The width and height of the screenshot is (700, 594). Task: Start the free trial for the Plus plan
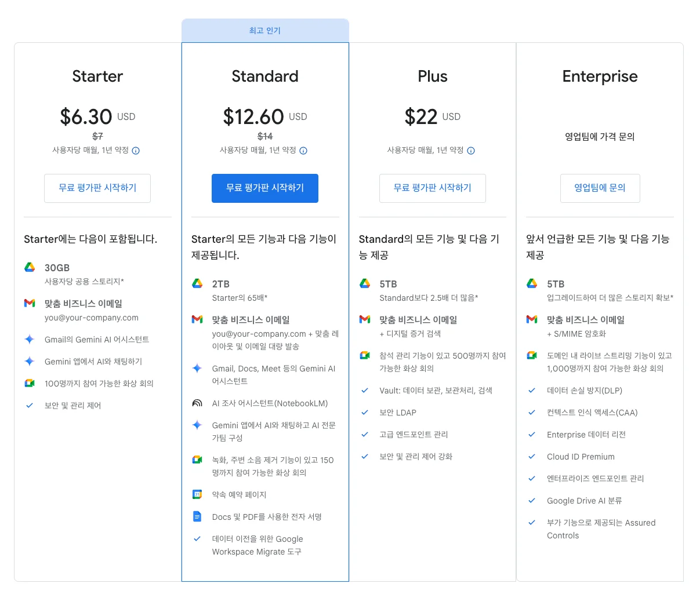click(x=433, y=188)
